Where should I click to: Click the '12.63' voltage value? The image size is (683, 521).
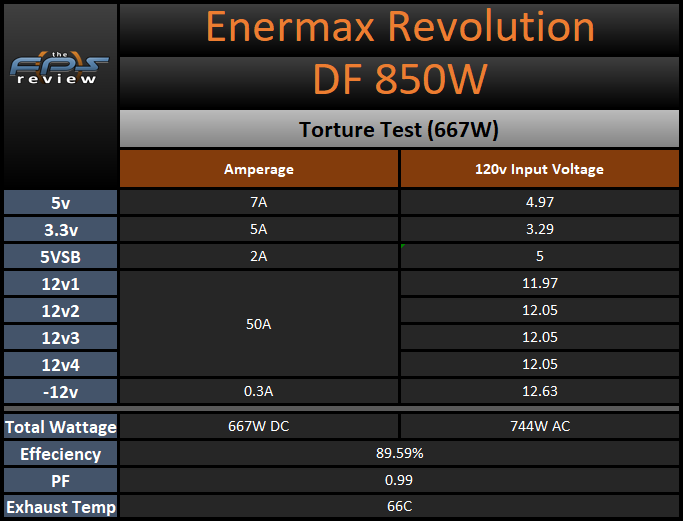[540, 391]
